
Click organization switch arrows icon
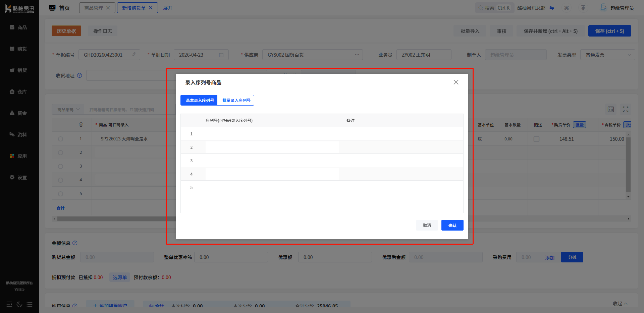[552, 8]
